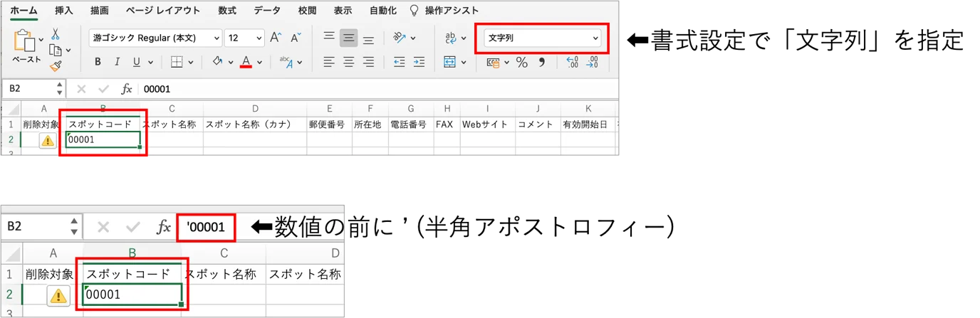Toggle align text left
980x318 pixels.
pos(328,63)
